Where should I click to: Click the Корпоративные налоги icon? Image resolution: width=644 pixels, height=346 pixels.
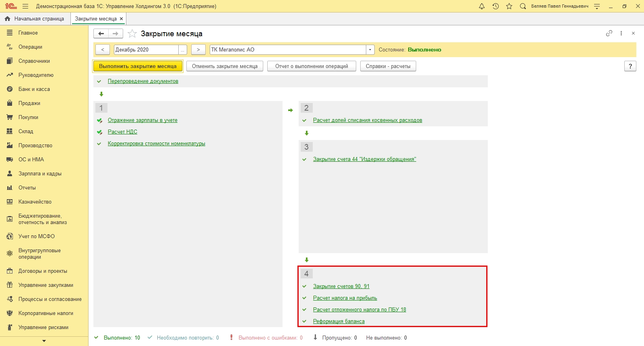click(x=10, y=313)
